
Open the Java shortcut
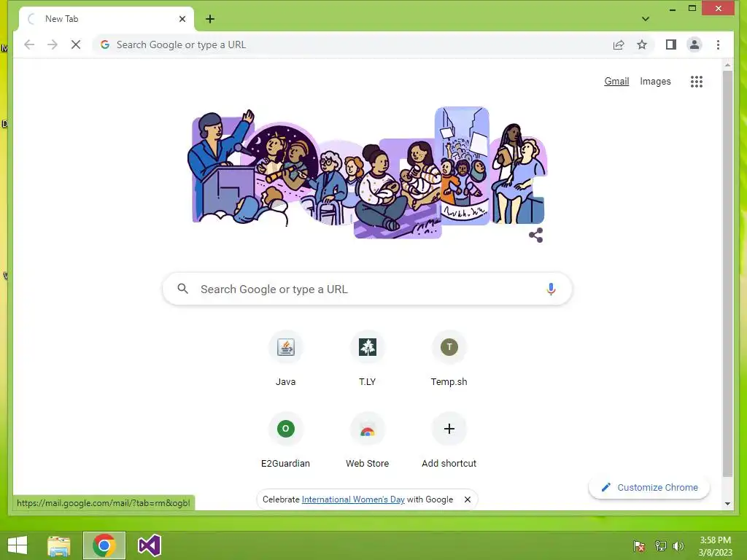click(x=285, y=359)
